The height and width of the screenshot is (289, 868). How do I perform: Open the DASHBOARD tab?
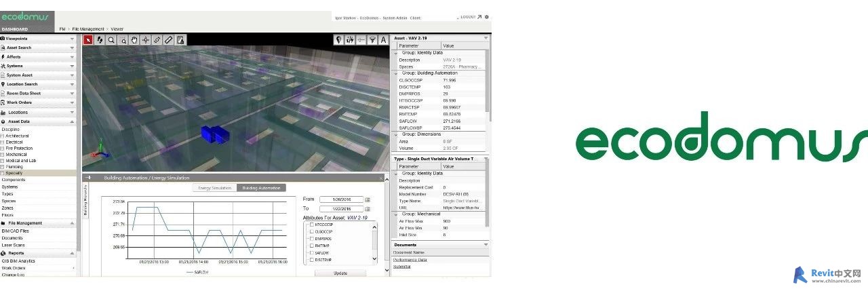click(15, 29)
